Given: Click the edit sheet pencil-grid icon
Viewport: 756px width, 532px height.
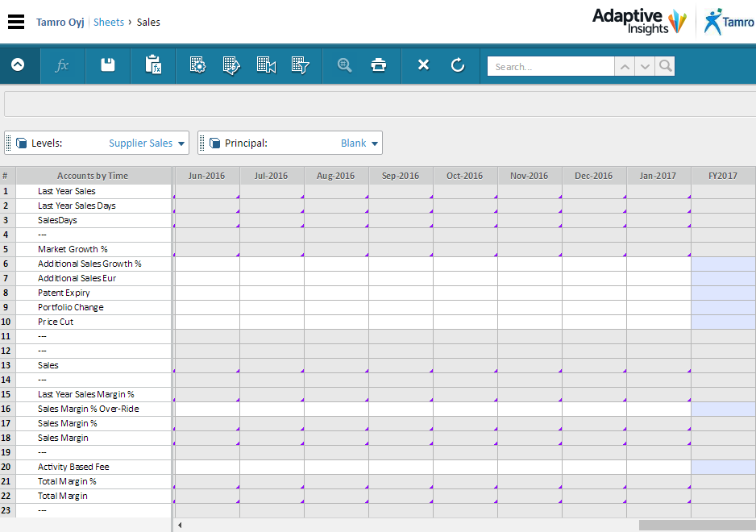Looking at the screenshot, I should coord(231,65).
